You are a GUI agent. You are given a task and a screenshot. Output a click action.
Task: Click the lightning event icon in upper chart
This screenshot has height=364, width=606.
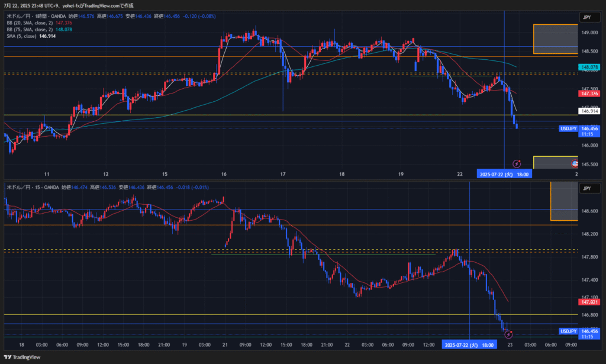pyautogui.click(x=516, y=163)
